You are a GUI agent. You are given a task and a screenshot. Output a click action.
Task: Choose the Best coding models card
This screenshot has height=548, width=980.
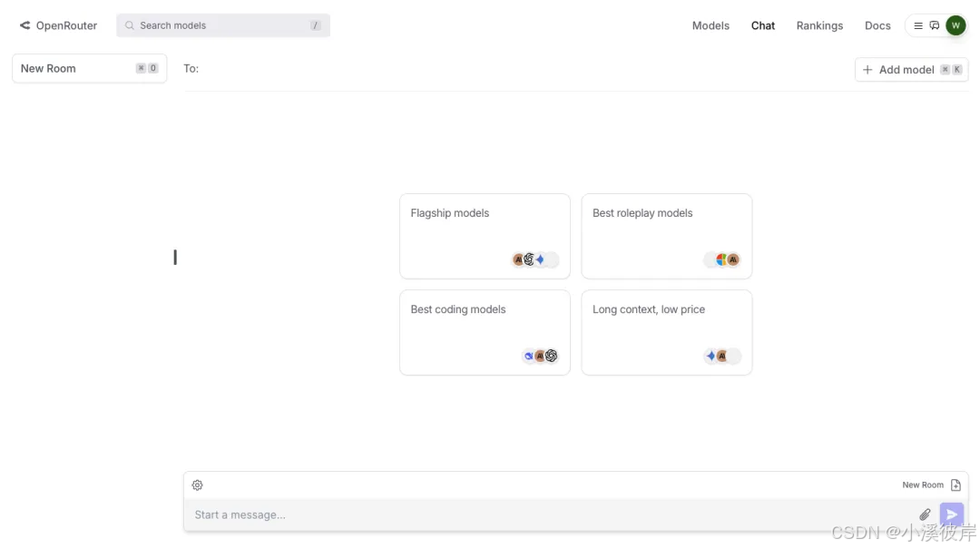(x=485, y=332)
